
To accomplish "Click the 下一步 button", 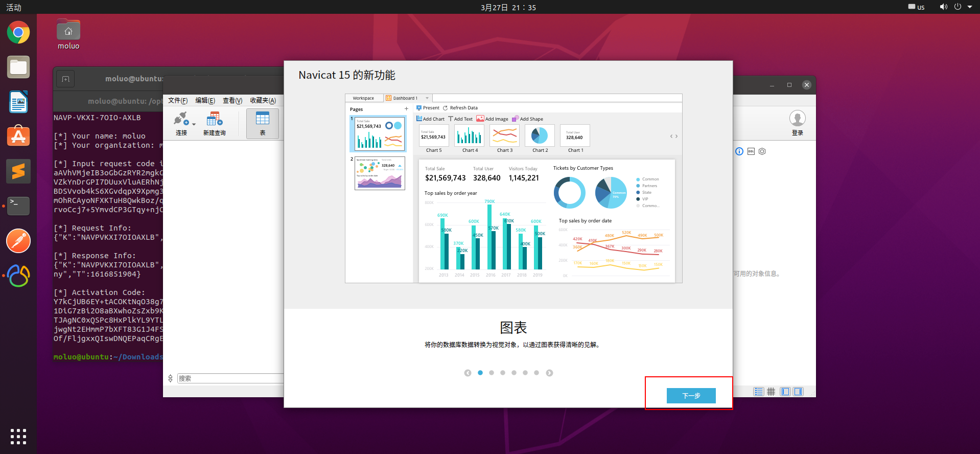I will 691,395.
